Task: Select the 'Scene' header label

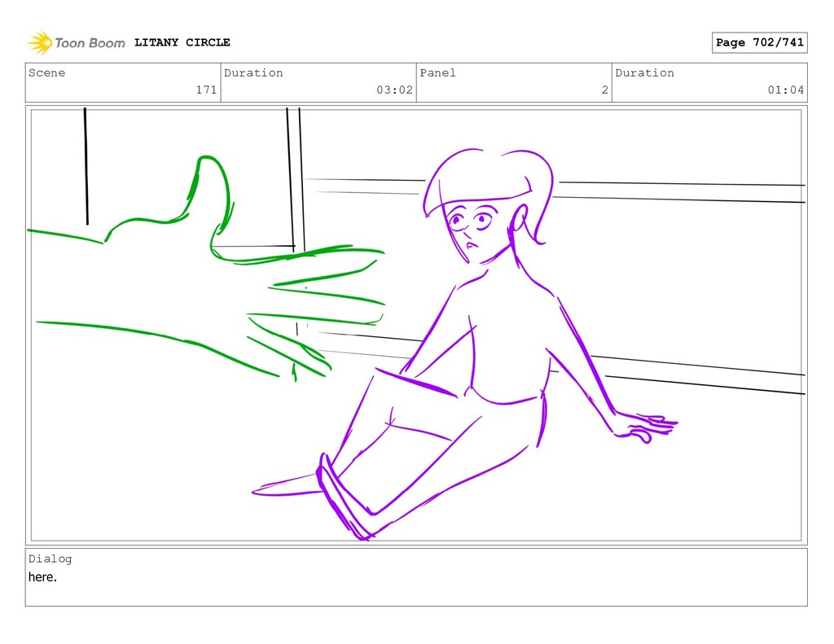Action: coord(46,72)
